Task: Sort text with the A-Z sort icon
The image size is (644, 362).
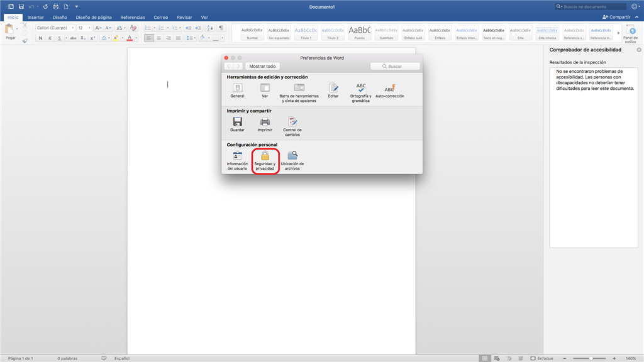Action: [210, 28]
